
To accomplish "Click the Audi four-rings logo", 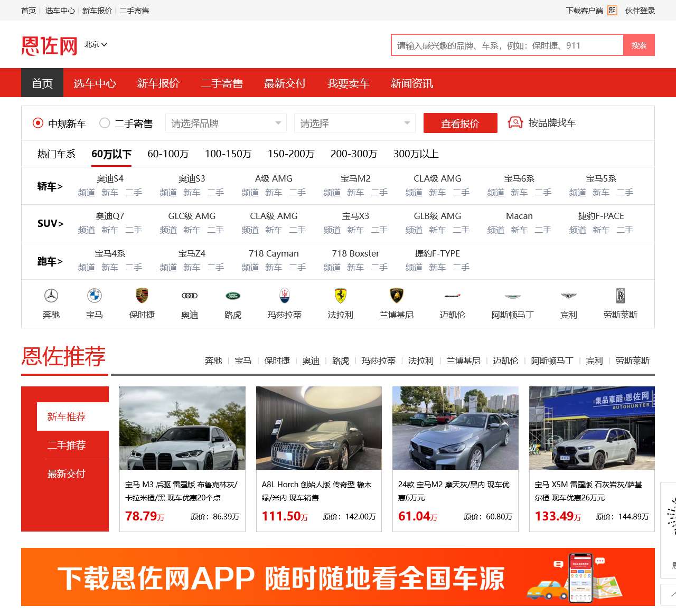I will coord(190,296).
